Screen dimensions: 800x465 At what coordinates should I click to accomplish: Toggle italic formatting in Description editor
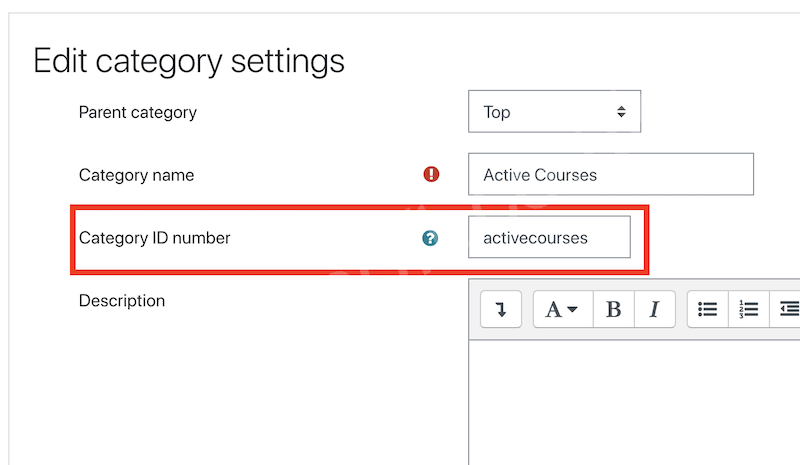click(655, 309)
